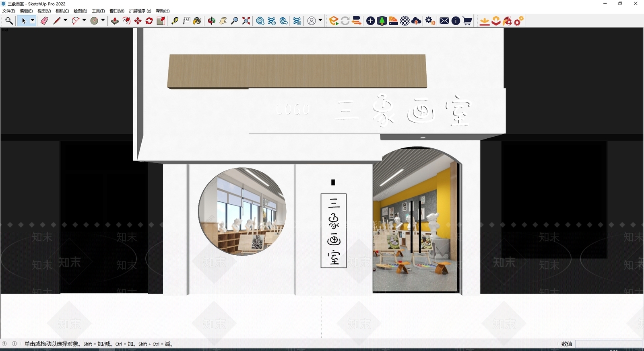Open the account profile dropdown arrow
644x351 pixels.
click(x=320, y=21)
